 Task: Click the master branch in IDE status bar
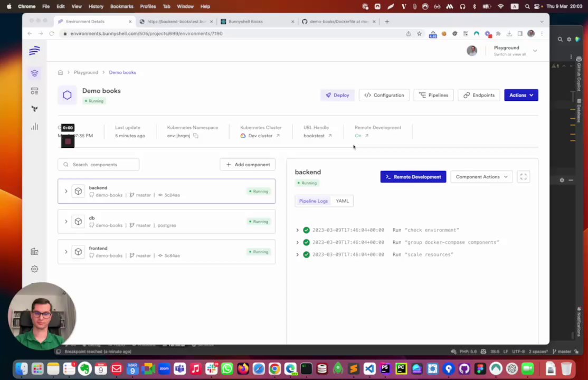[x=562, y=352]
